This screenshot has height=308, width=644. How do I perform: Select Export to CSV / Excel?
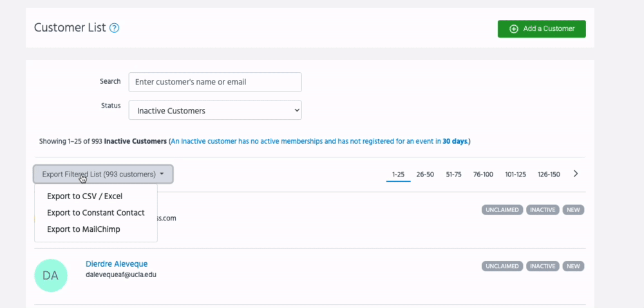pos(84,196)
